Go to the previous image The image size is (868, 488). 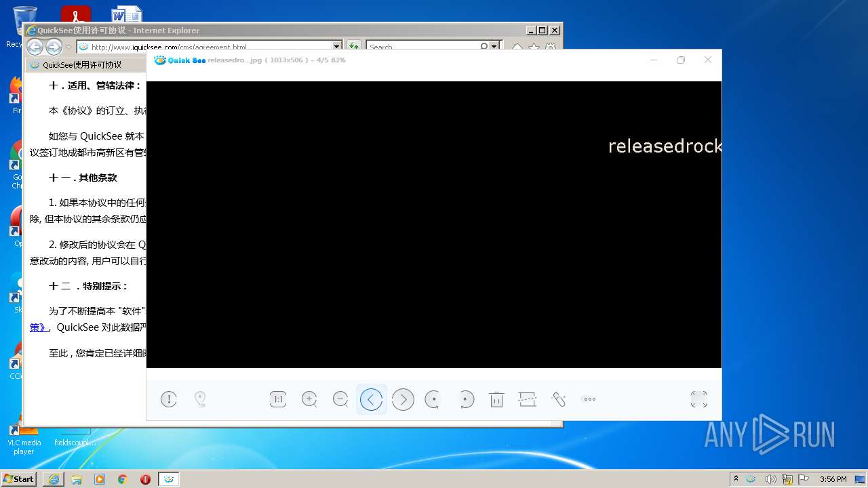[x=371, y=399]
